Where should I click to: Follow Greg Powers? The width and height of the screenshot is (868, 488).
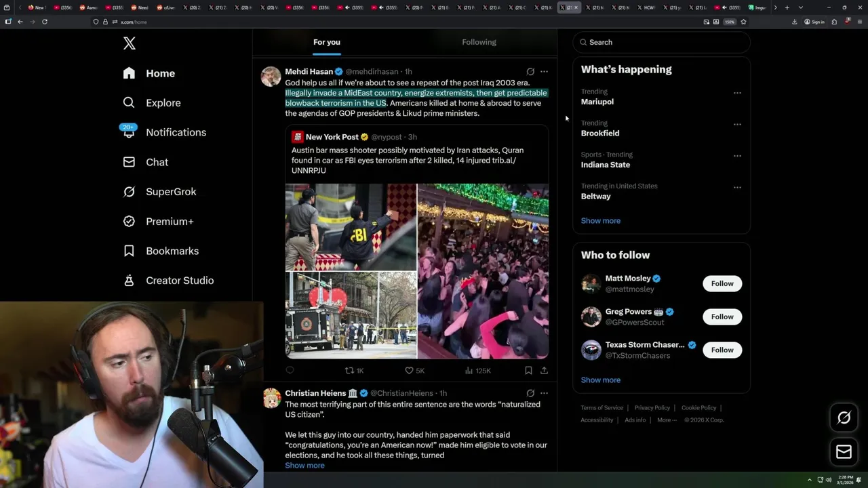click(722, 317)
